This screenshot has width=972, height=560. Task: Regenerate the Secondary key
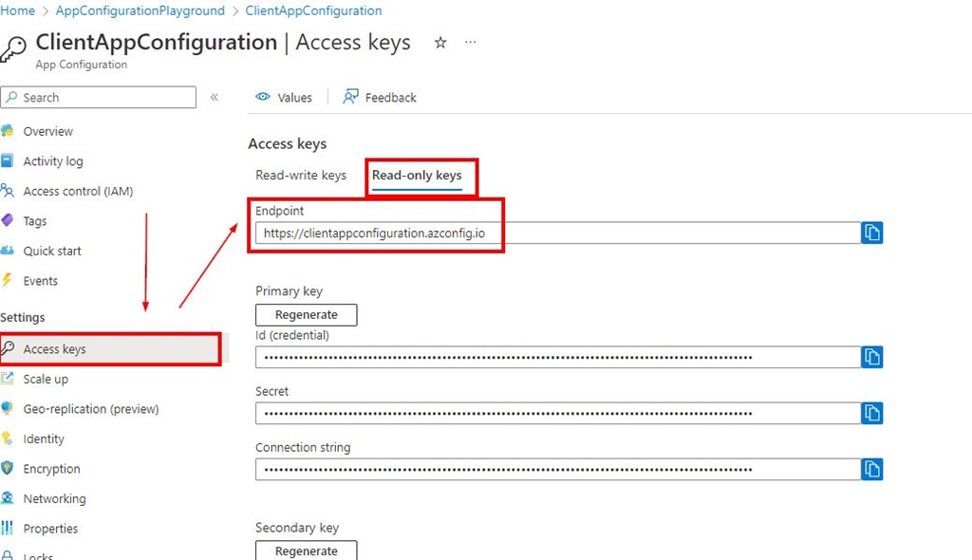click(306, 551)
